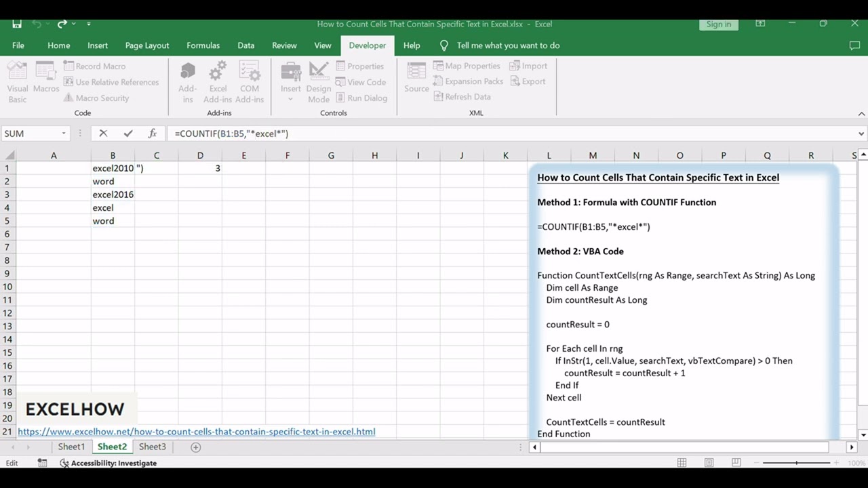This screenshot has width=868, height=488.
Task: Open Insert Function fx dialog
Action: coord(153,134)
